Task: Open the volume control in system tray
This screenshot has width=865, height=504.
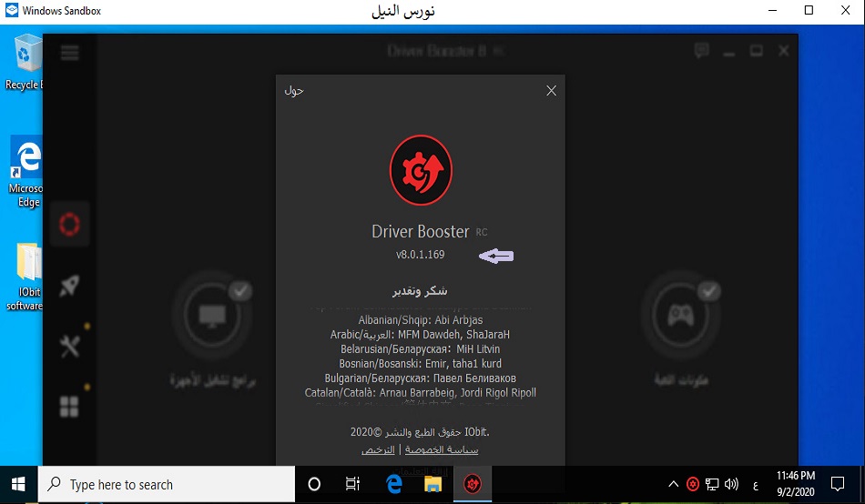Action: pyautogui.click(x=731, y=484)
